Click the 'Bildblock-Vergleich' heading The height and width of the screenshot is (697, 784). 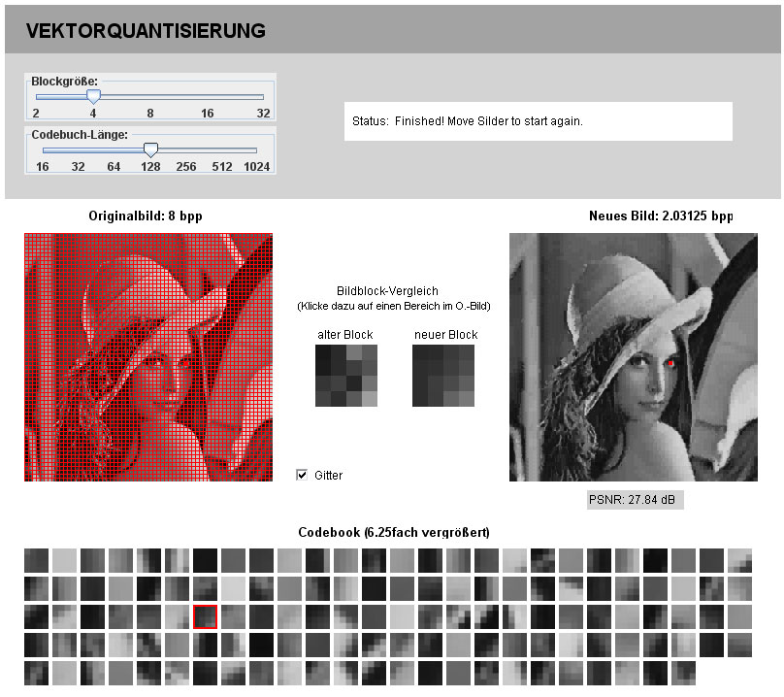click(x=387, y=291)
